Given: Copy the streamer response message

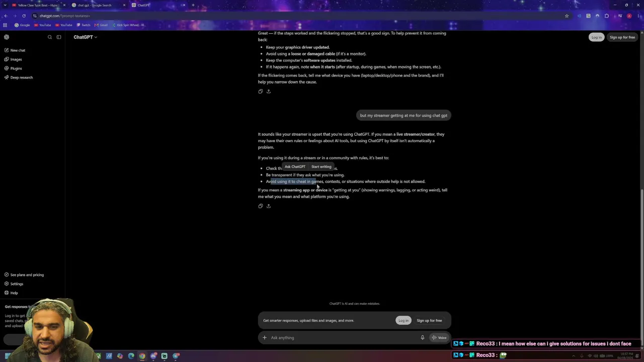Looking at the screenshot, I should click(x=260, y=206).
